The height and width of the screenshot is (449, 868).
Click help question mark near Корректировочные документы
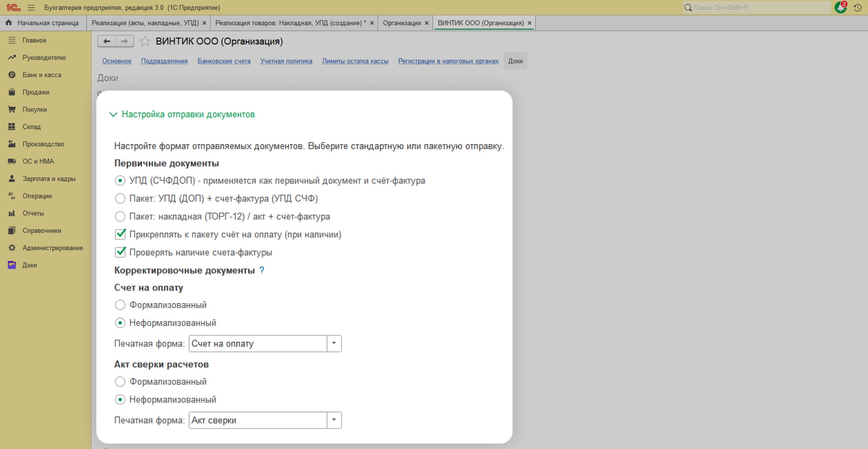262,270
